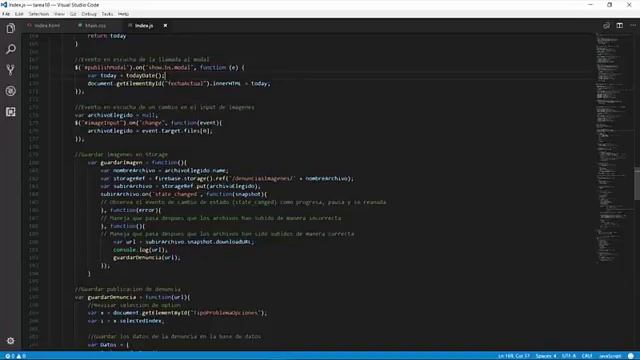The image size is (640, 360).
Task: Restore down the Visual Studio Code window
Action: click(x=609, y=4)
